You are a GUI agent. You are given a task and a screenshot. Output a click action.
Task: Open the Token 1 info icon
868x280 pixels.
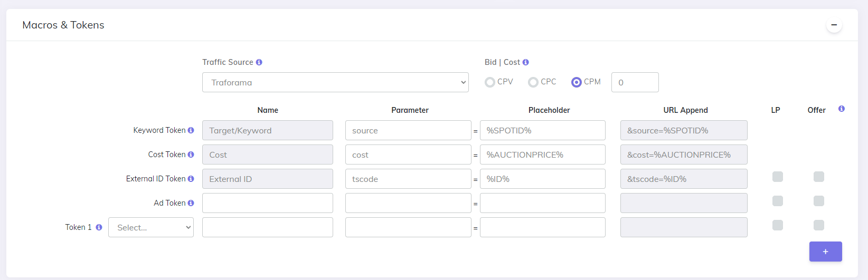coord(99,227)
